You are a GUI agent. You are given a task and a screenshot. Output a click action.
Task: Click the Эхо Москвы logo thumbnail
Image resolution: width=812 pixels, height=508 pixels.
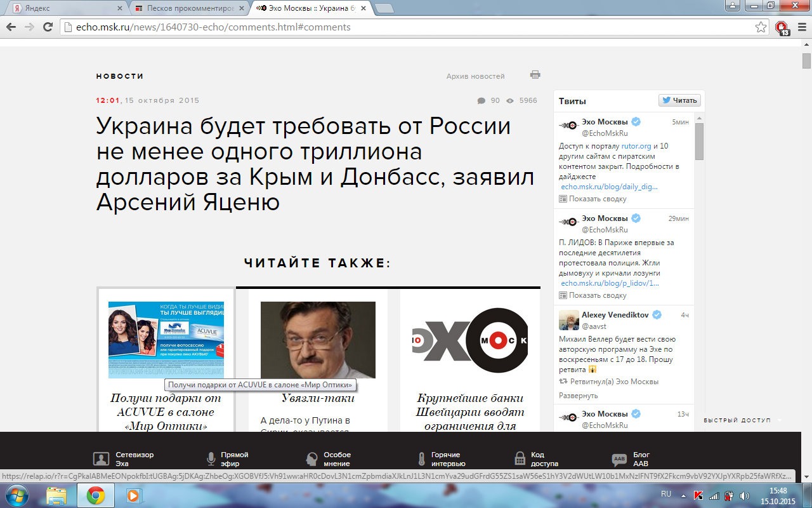click(x=470, y=340)
